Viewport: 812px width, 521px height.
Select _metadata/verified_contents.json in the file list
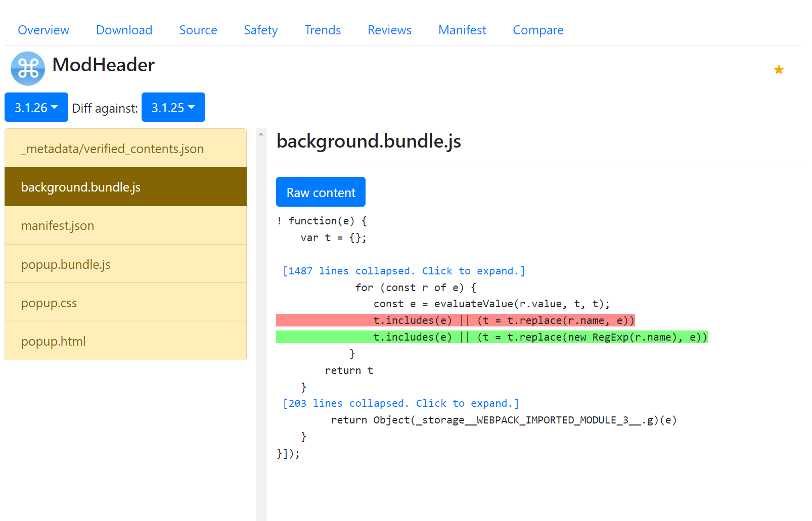click(125, 148)
